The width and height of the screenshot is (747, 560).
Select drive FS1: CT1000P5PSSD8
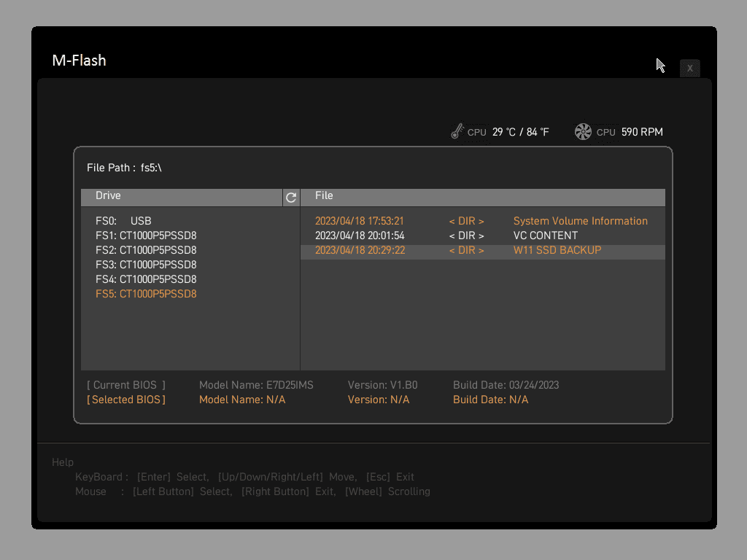[146, 236]
